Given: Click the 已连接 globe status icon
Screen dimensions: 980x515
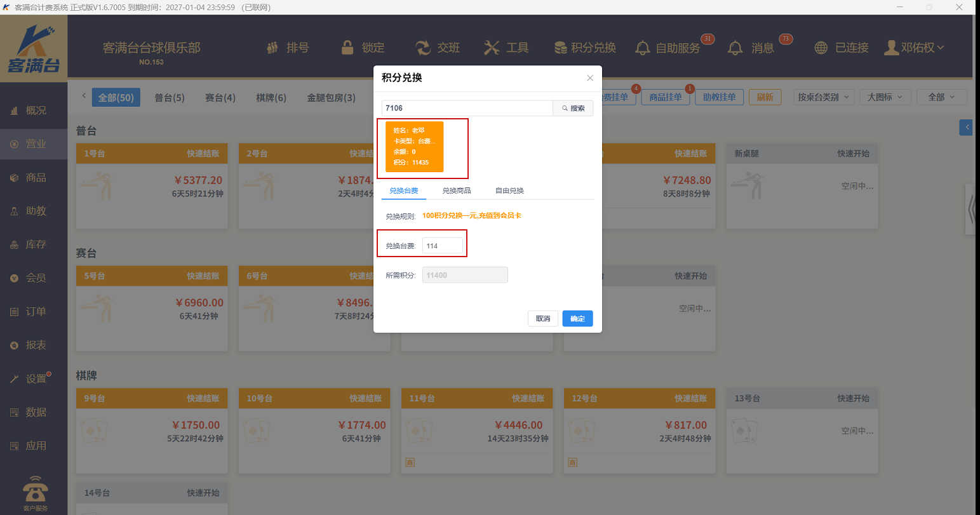Looking at the screenshot, I should tap(821, 48).
